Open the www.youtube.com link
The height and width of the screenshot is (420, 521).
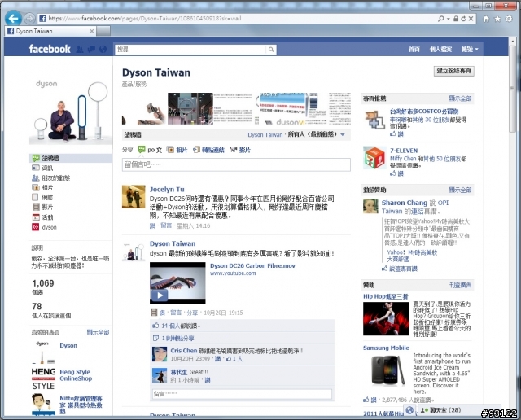233,273
